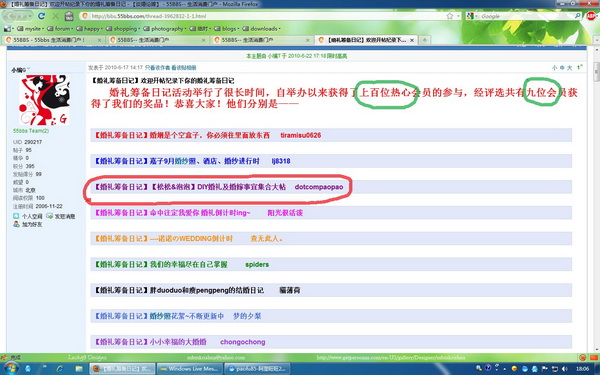Open the blogs bookmarks folder
This screenshot has width=600, height=375.
coord(227,29)
